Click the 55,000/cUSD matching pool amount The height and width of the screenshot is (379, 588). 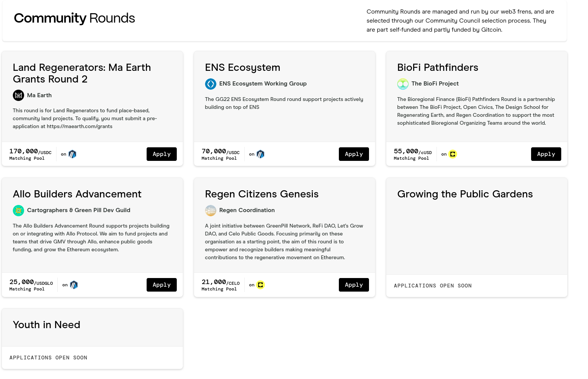click(413, 151)
